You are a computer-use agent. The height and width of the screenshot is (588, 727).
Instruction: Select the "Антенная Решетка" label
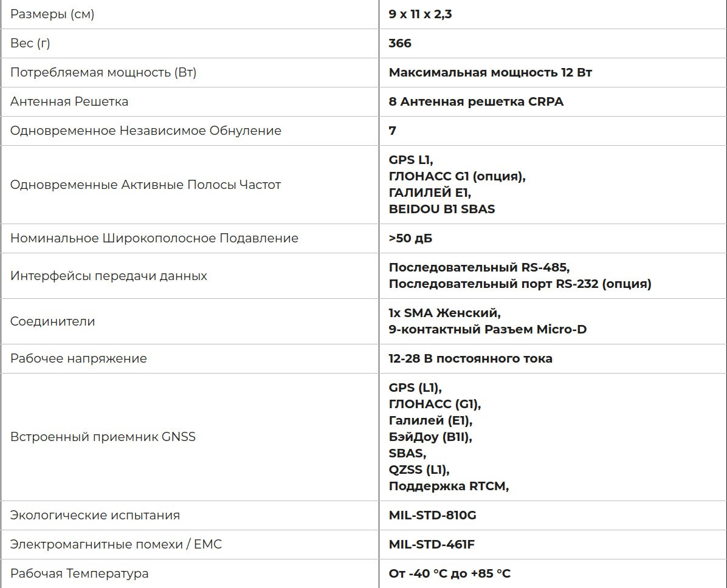tap(69, 101)
